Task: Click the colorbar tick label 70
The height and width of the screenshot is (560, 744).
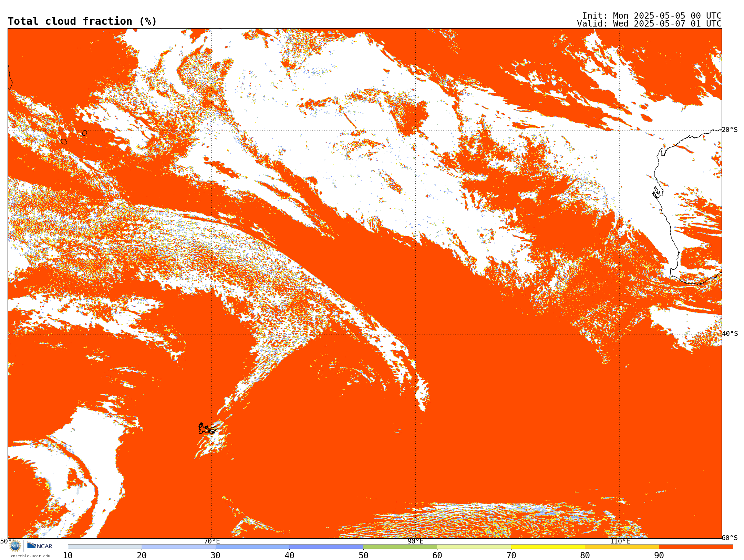Action: point(511,556)
